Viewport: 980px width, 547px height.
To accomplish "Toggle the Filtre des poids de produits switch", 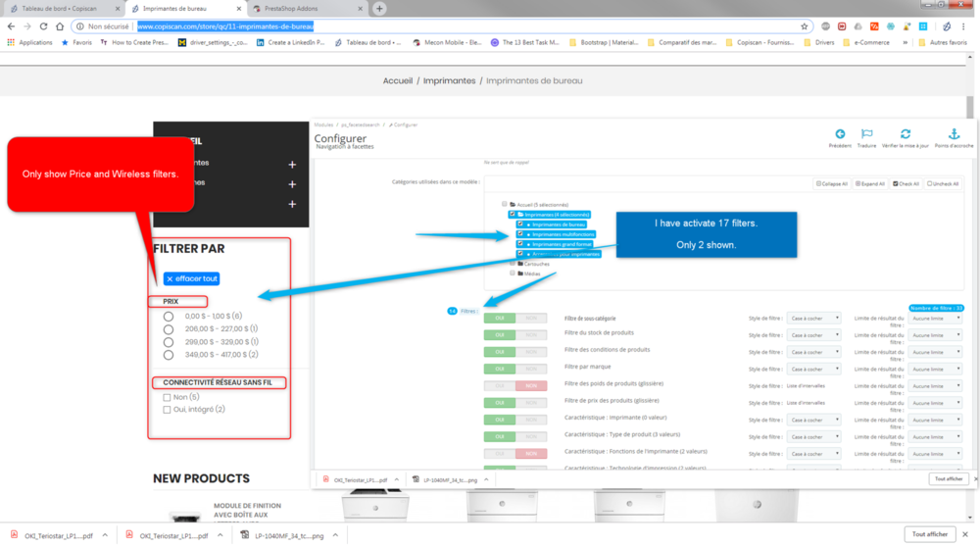I will pos(515,385).
